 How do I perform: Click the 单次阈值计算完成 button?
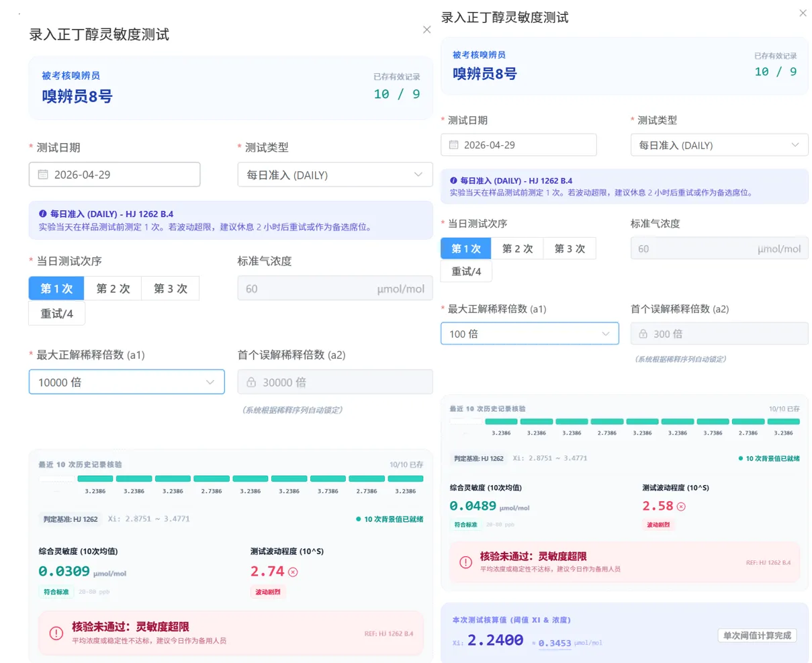point(757,635)
